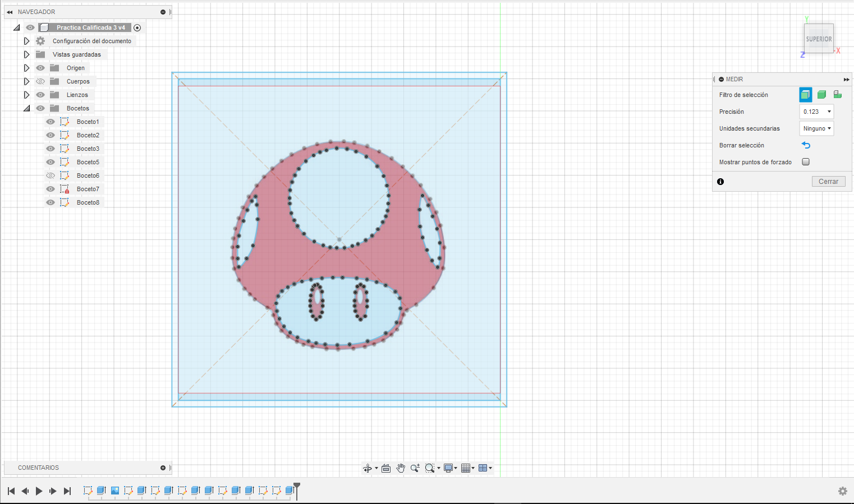This screenshot has height=504, width=854.
Task: Click the minus icon beside MEDIR title
Action: pos(722,80)
